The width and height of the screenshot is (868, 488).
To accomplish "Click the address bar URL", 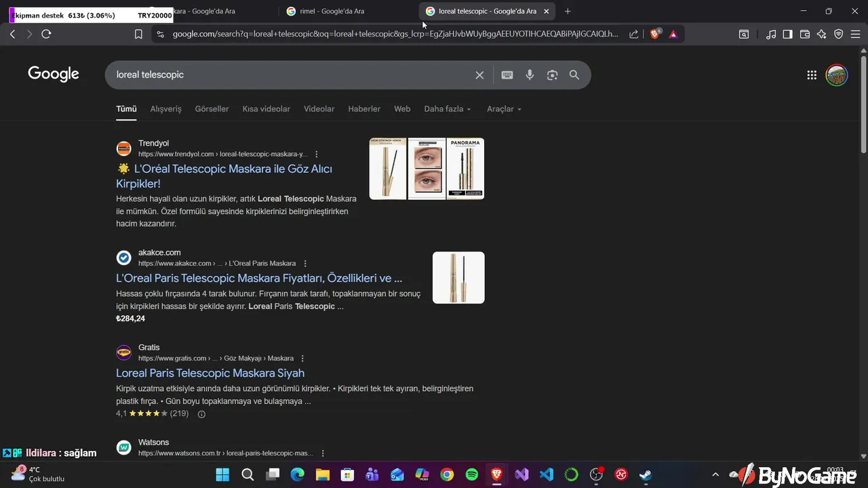I will (x=395, y=34).
